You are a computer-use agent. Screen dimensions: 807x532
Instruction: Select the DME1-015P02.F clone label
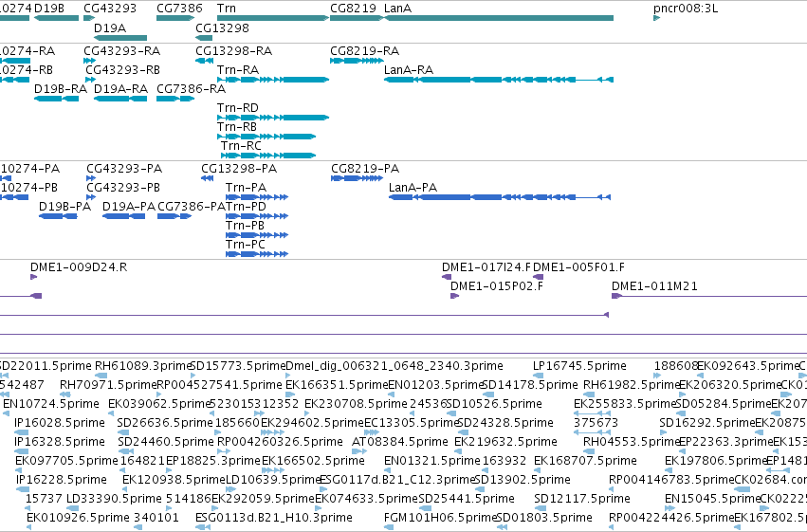pos(497,286)
